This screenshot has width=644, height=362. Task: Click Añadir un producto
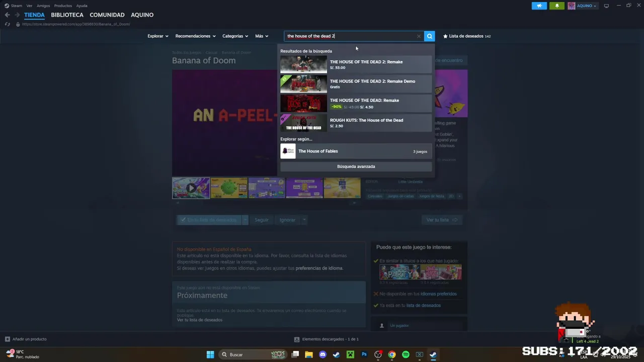pyautogui.click(x=29, y=339)
